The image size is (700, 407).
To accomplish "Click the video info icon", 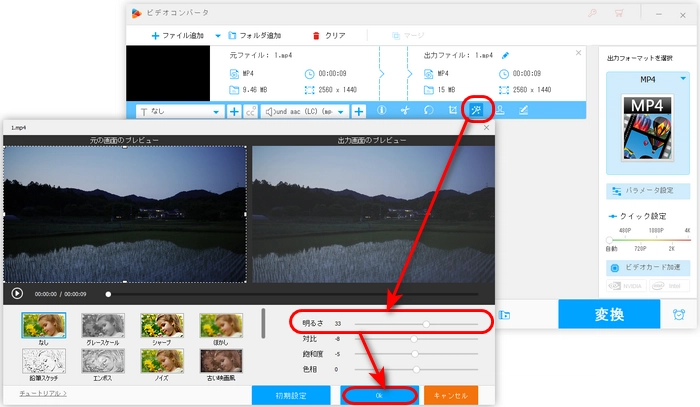I will 381,111.
